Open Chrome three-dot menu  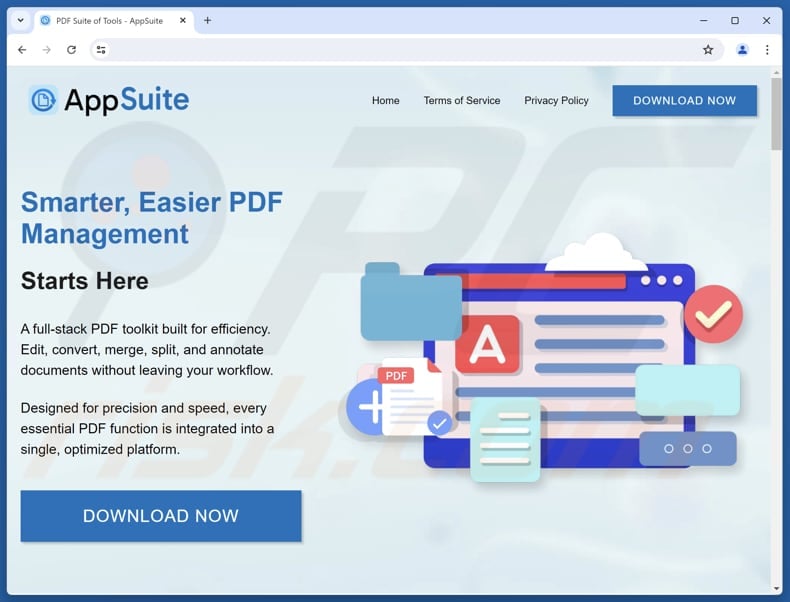[x=767, y=50]
